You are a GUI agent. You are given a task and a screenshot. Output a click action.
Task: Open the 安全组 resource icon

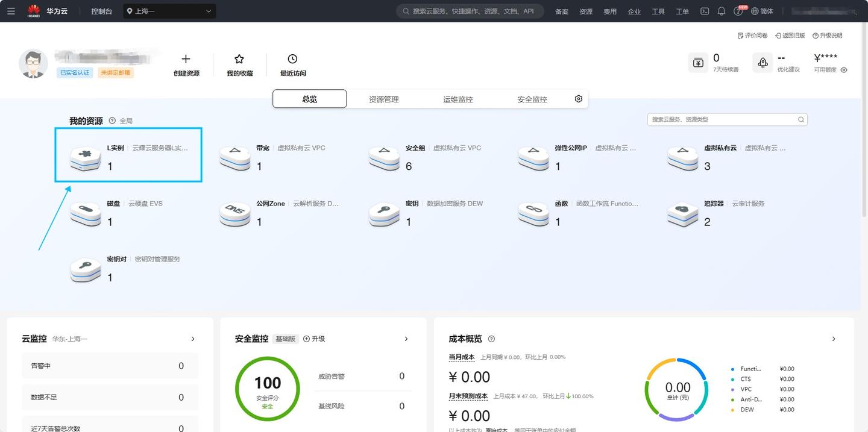pos(384,158)
